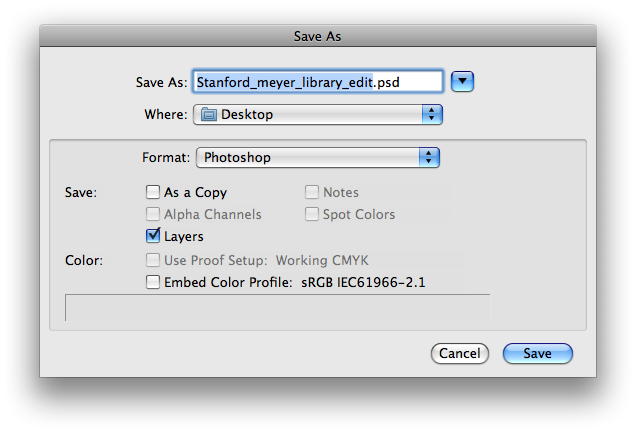Toggle the Spot Colors checkbox
The image size is (636, 432).
coord(312,214)
